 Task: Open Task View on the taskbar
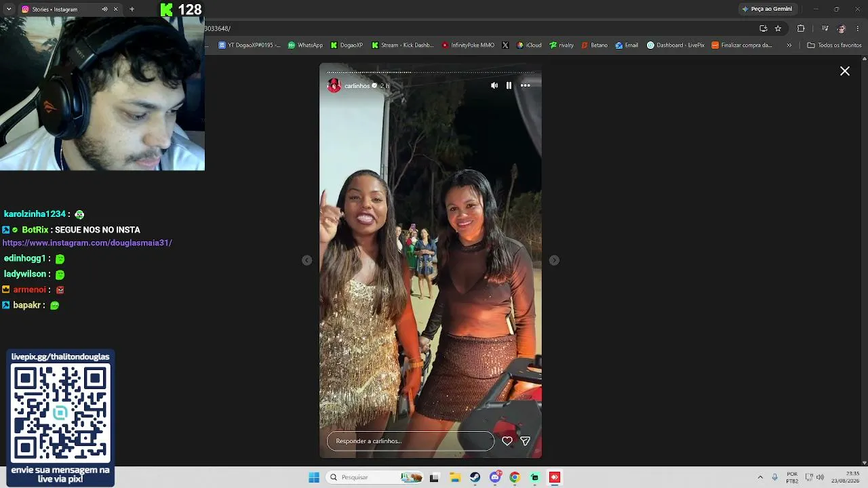pyautogui.click(x=434, y=477)
